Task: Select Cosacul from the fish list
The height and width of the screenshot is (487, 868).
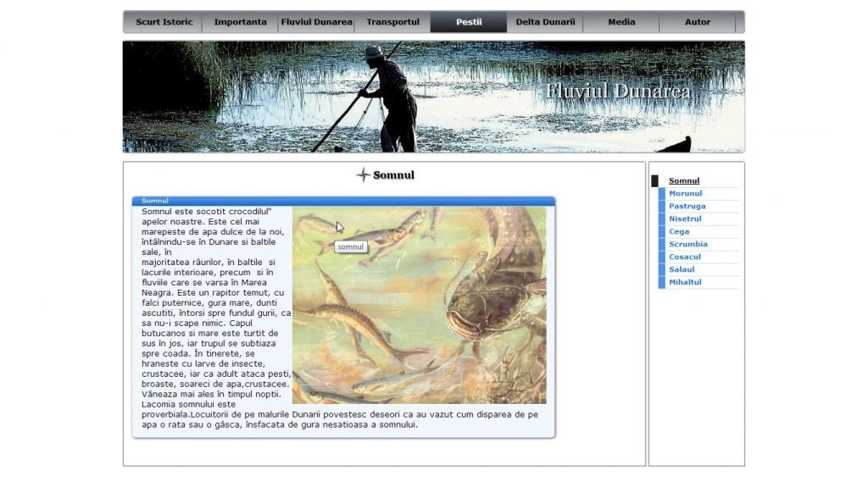Action: [685, 257]
